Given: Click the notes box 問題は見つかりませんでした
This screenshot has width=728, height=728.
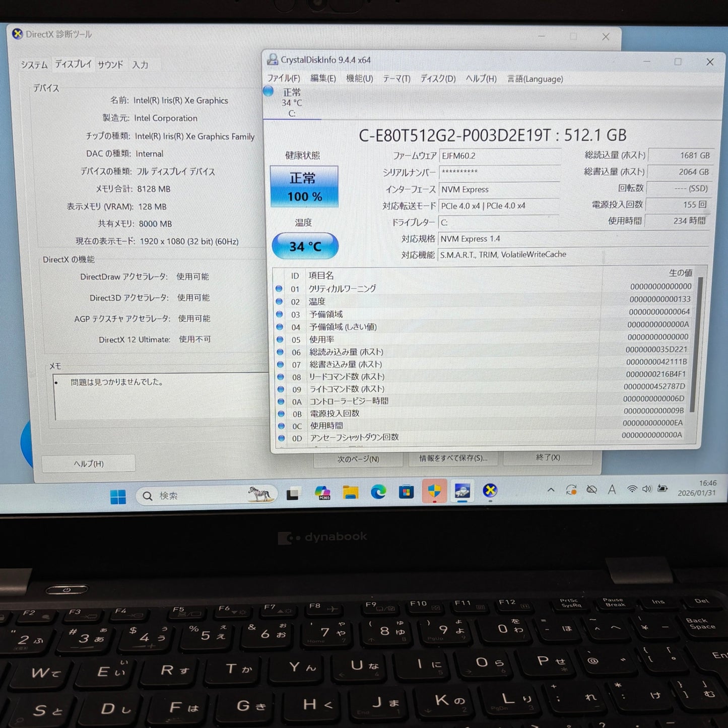Looking at the screenshot, I should click(161, 396).
